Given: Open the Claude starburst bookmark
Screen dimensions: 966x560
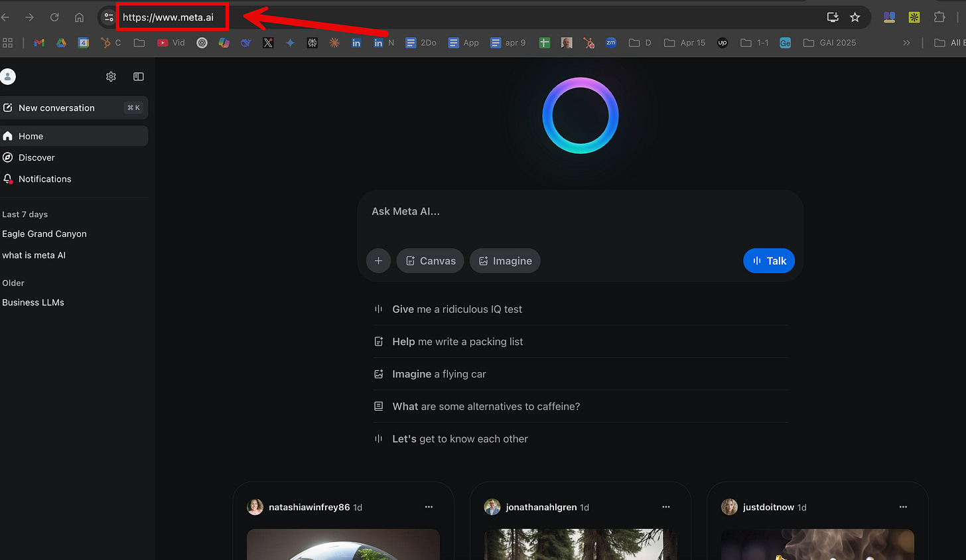Looking at the screenshot, I should pyautogui.click(x=334, y=42).
